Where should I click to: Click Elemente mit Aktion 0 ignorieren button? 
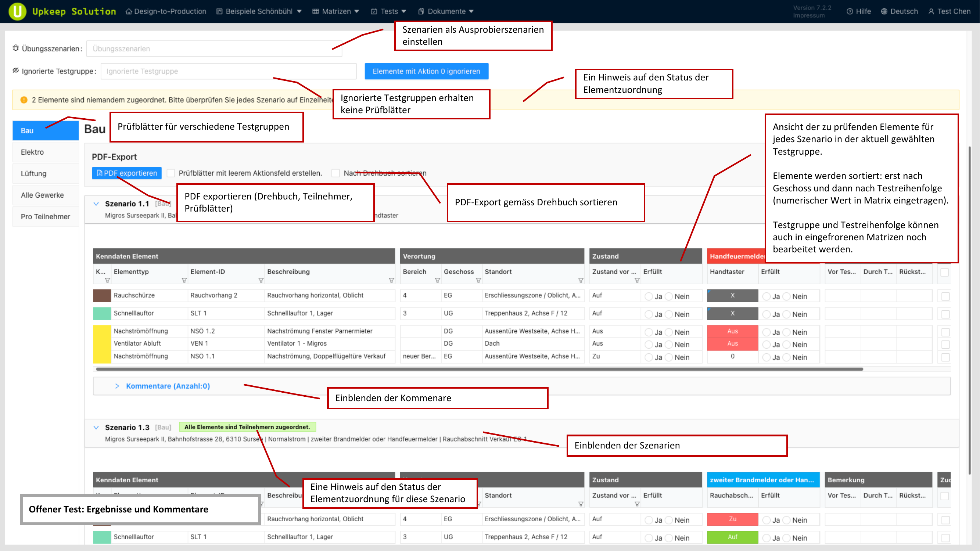[x=426, y=71]
